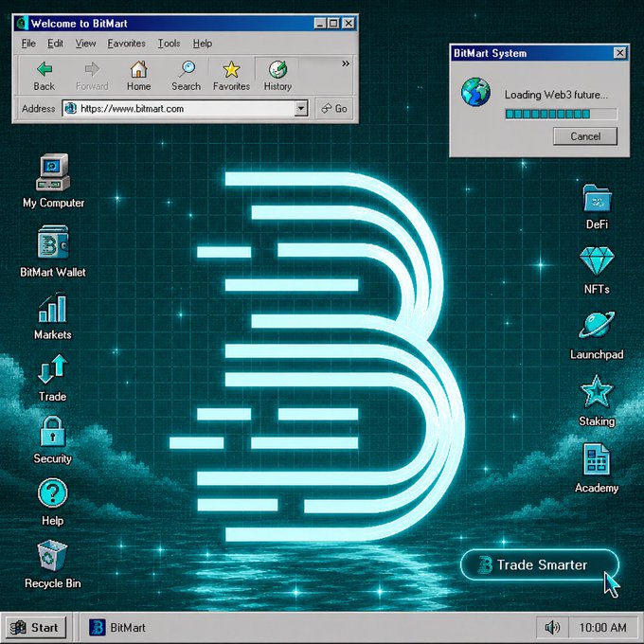This screenshot has height=644, width=644.
Task: Click the 'Loading Web3 future...' text
Action: click(556, 95)
